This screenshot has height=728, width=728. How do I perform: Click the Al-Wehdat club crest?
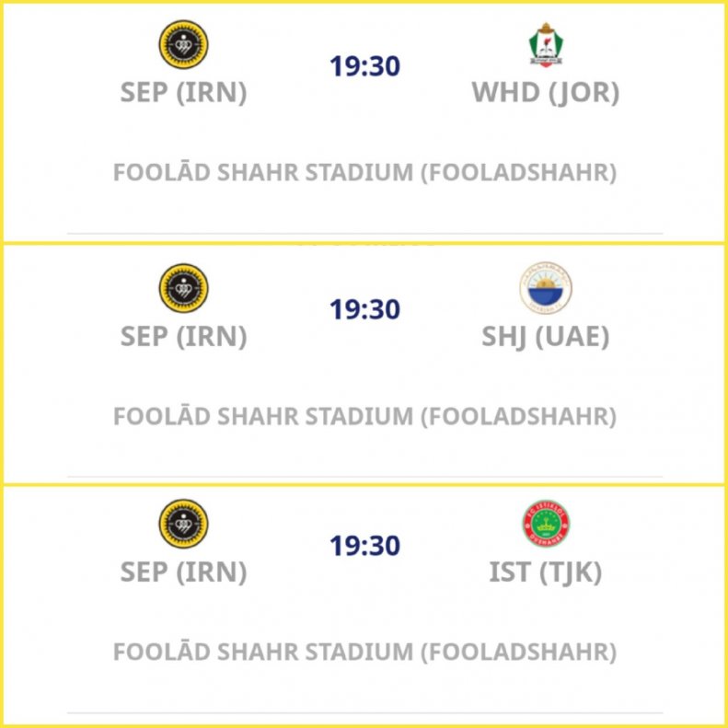pyautogui.click(x=546, y=45)
